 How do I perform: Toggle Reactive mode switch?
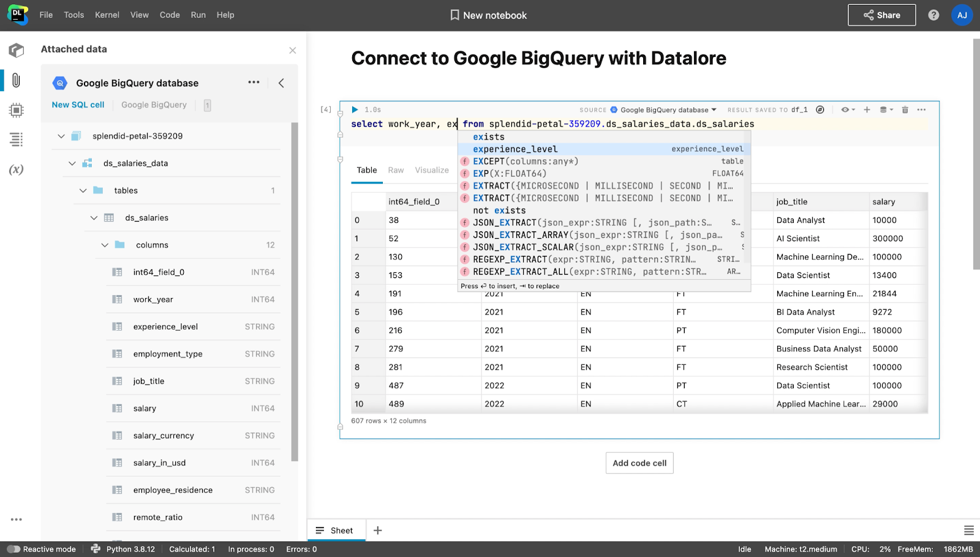point(13,549)
